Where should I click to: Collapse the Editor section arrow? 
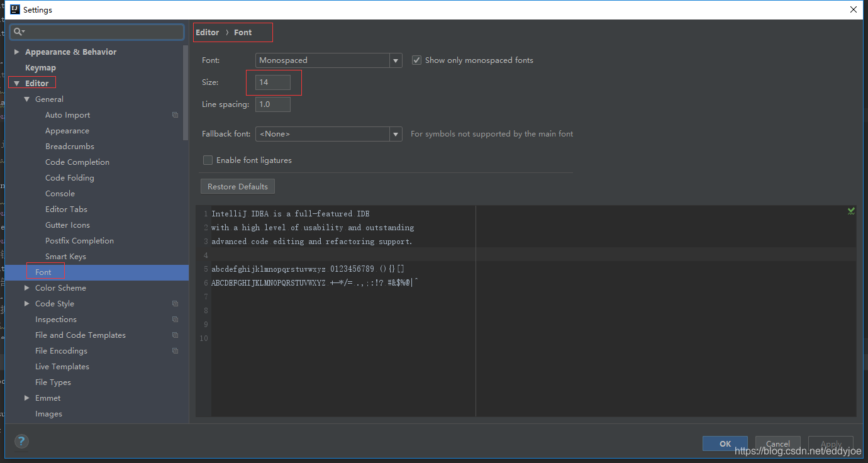pyautogui.click(x=17, y=84)
